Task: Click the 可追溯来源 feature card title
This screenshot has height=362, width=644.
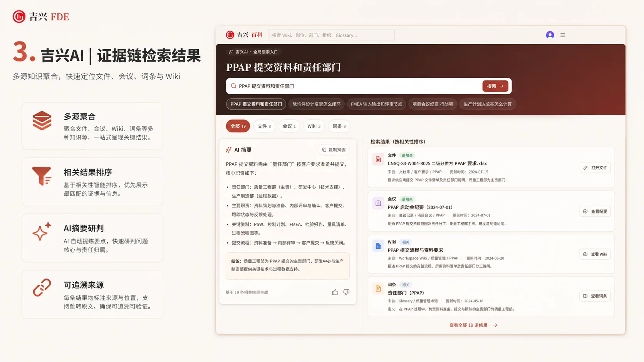Action: [x=84, y=285]
